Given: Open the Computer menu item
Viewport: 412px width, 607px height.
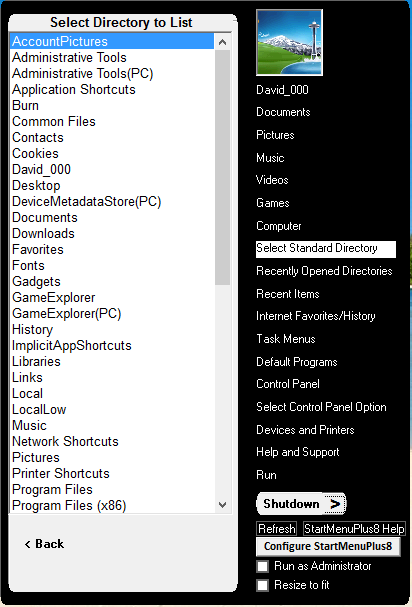Looking at the screenshot, I should (x=279, y=226).
